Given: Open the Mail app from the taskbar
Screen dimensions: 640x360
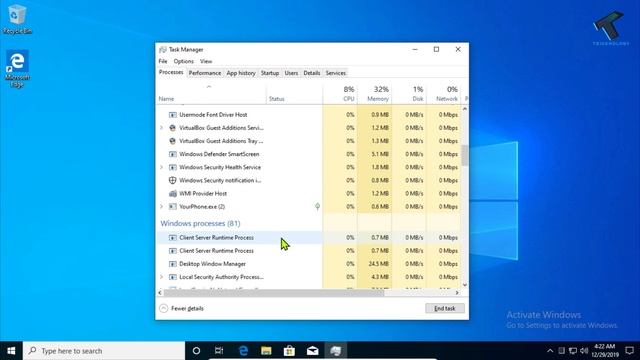Looking at the screenshot, I should tap(313, 351).
